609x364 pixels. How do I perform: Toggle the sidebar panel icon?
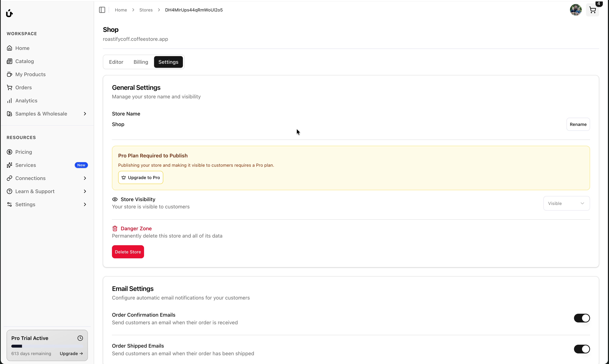pos(102,10)
